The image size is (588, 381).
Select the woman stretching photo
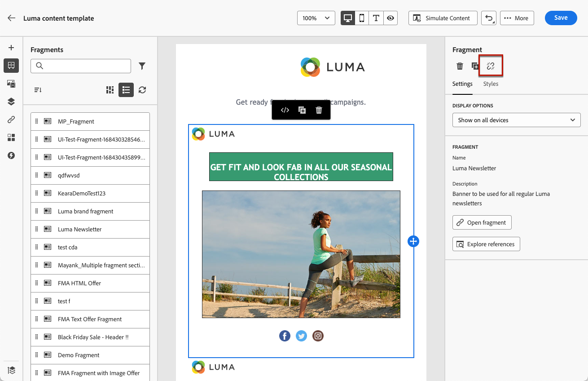(x=301, y=254)
